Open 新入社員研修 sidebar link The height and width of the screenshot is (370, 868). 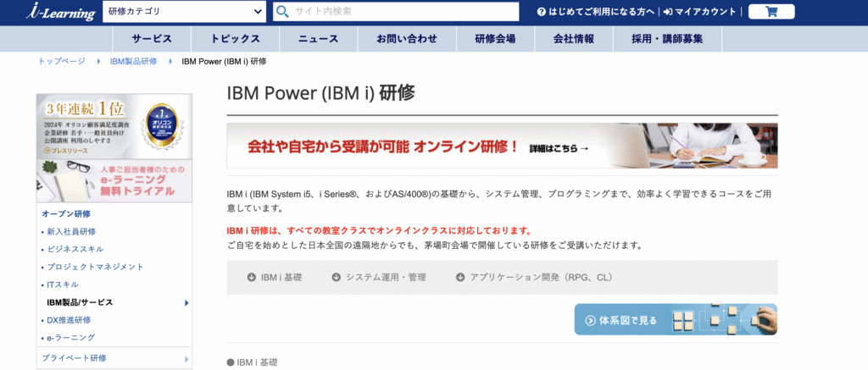pyautogui.click(x=71, y=231)
